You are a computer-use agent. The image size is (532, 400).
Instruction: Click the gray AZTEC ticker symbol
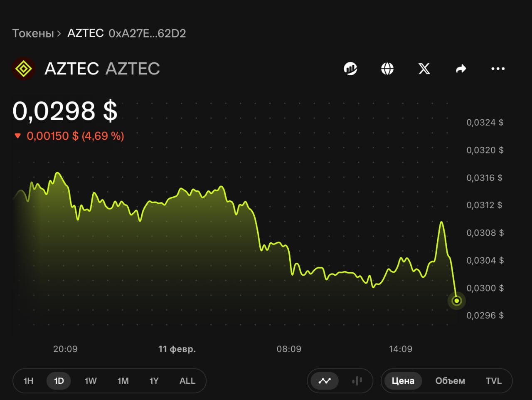coord(133,69)
